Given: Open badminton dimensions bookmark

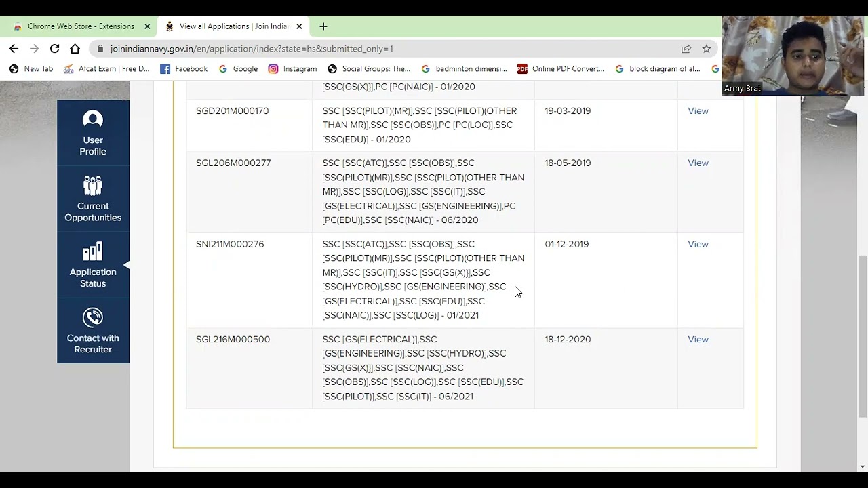Looking at the screenshot, I should click(464, 68).
